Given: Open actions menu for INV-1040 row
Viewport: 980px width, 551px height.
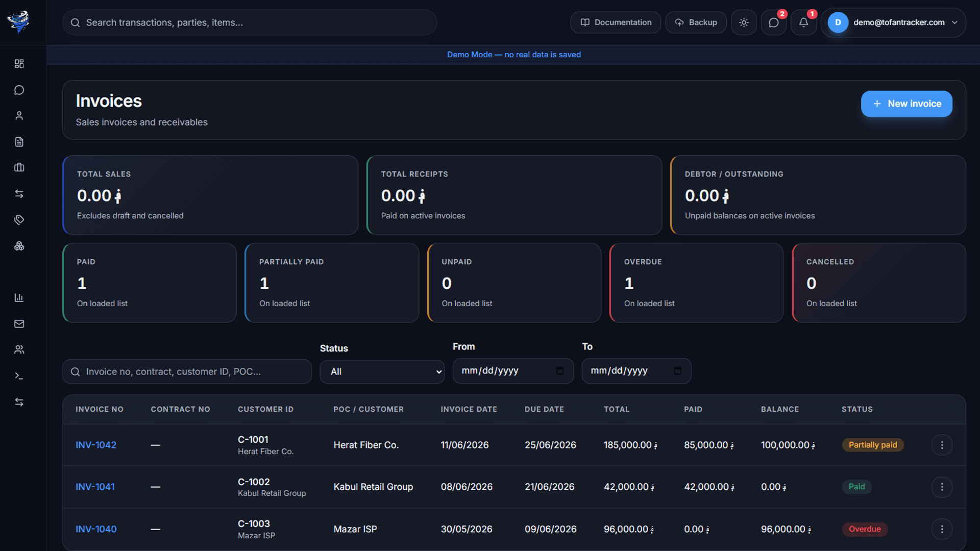Looking at the screenshot, I should click(942, 529).
